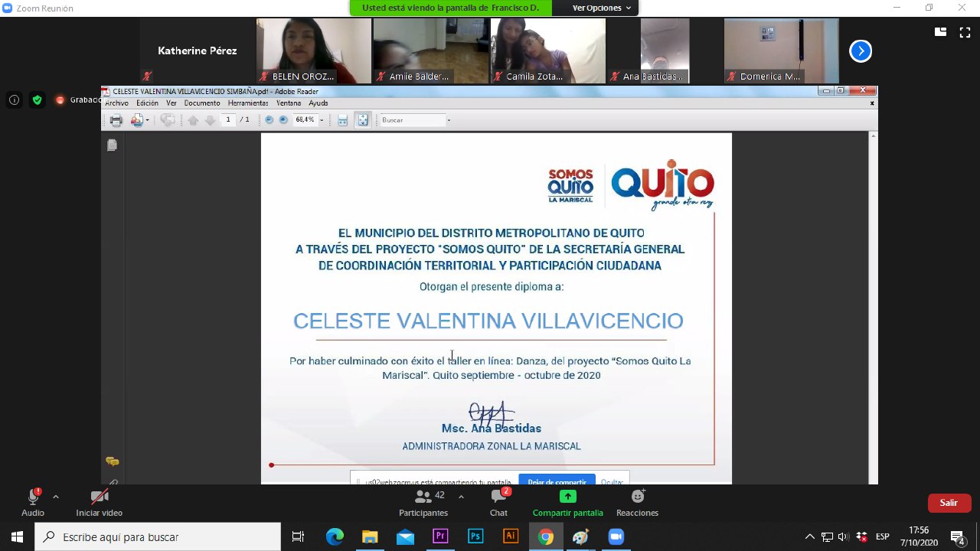The width and height of the screenshot is (980, 551).
Task: Unmute microphone via Audio button
Action: coord(33,504)
